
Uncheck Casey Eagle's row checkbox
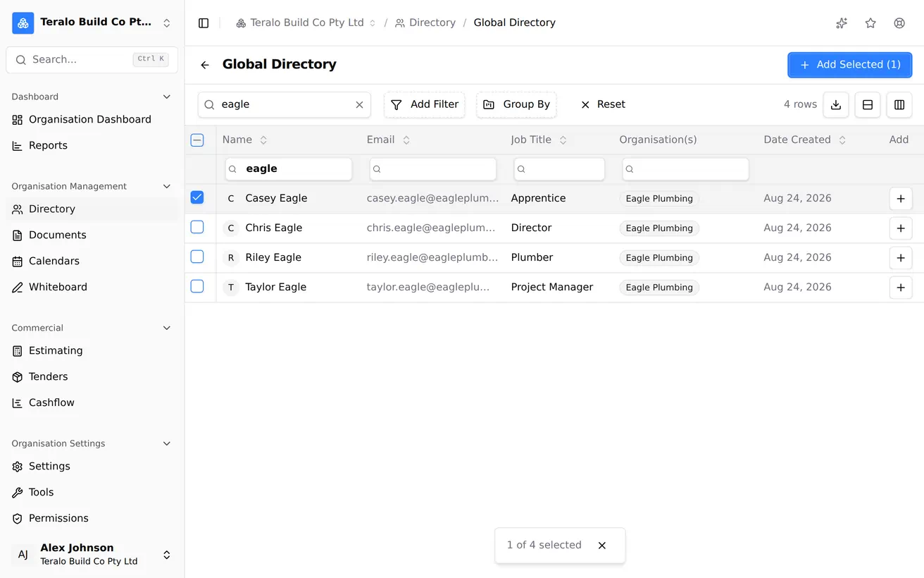click(x=197, y=197)
